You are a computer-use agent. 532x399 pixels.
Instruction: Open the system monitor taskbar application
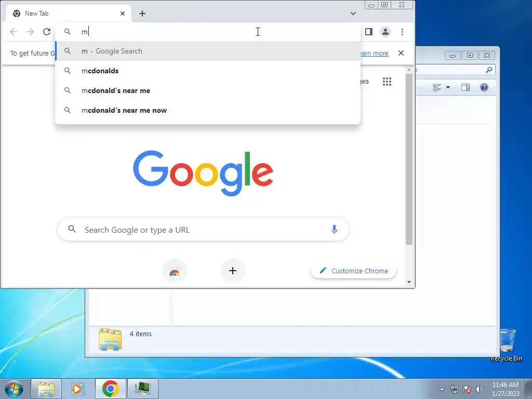(142, 389)
